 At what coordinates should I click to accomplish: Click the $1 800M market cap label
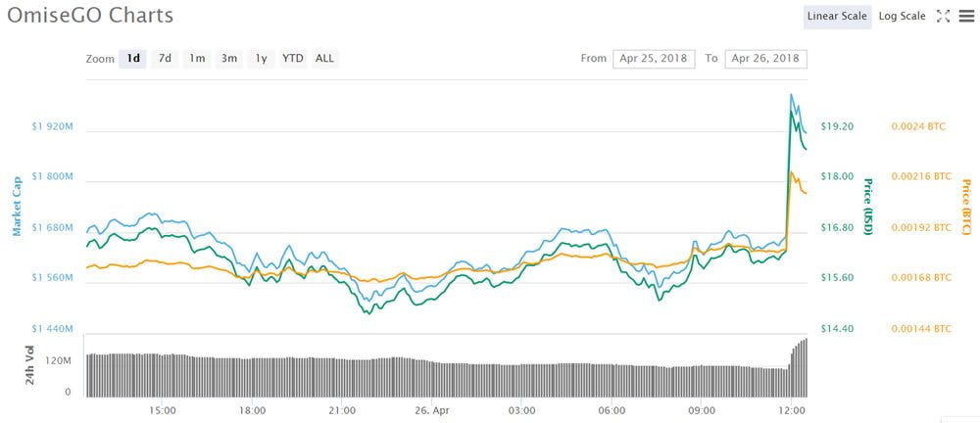tap(53, 177)
